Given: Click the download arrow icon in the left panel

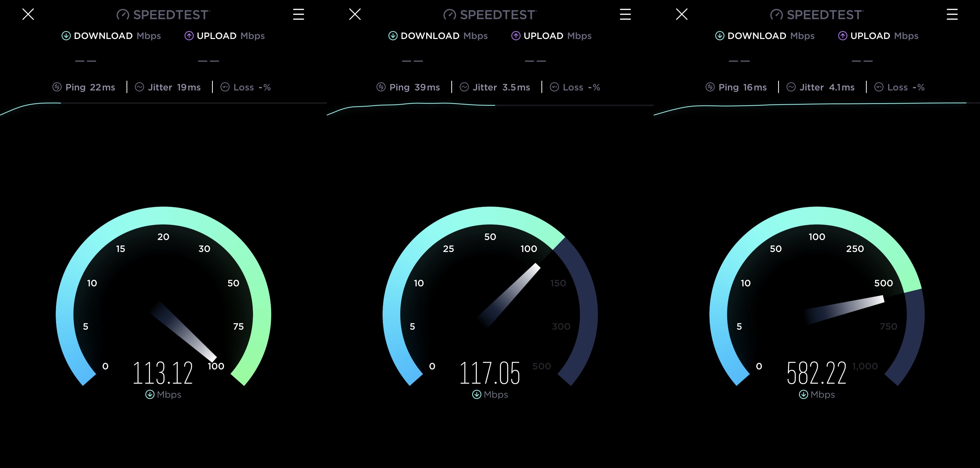Looking at the screenshot, I should point(66,36).
